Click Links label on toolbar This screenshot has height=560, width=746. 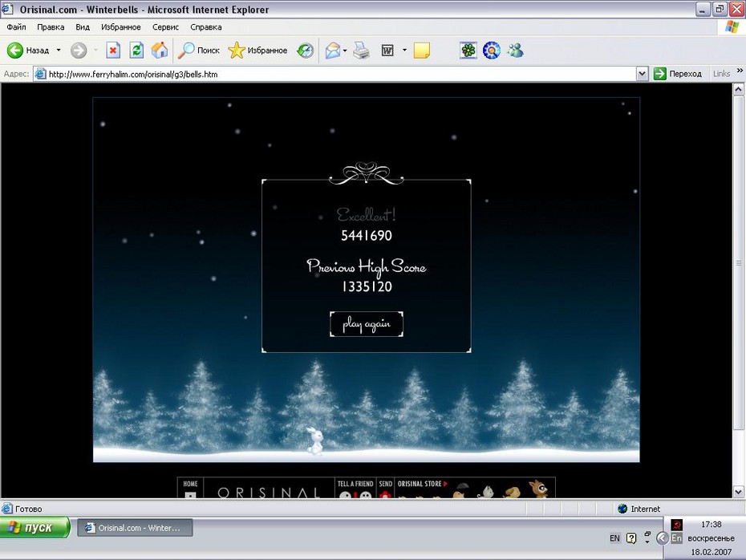click(721, 74)
